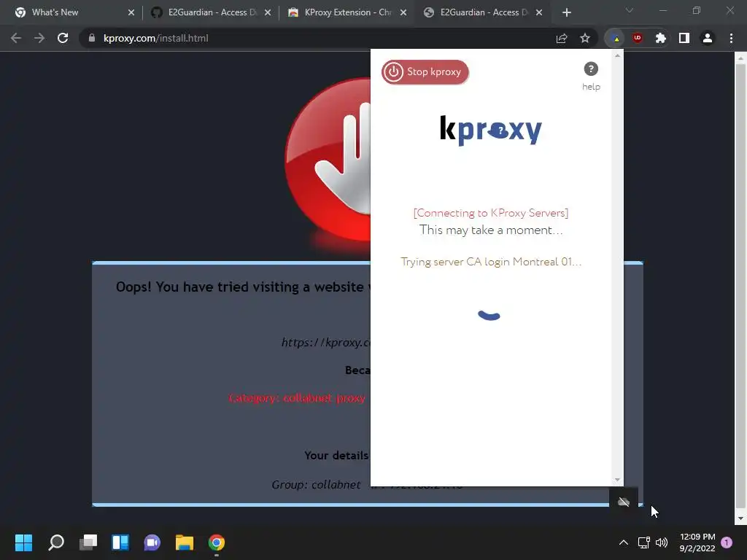Screen dimensions: 747x560
Task: Go back to the previous page
Action: point(16,38)
